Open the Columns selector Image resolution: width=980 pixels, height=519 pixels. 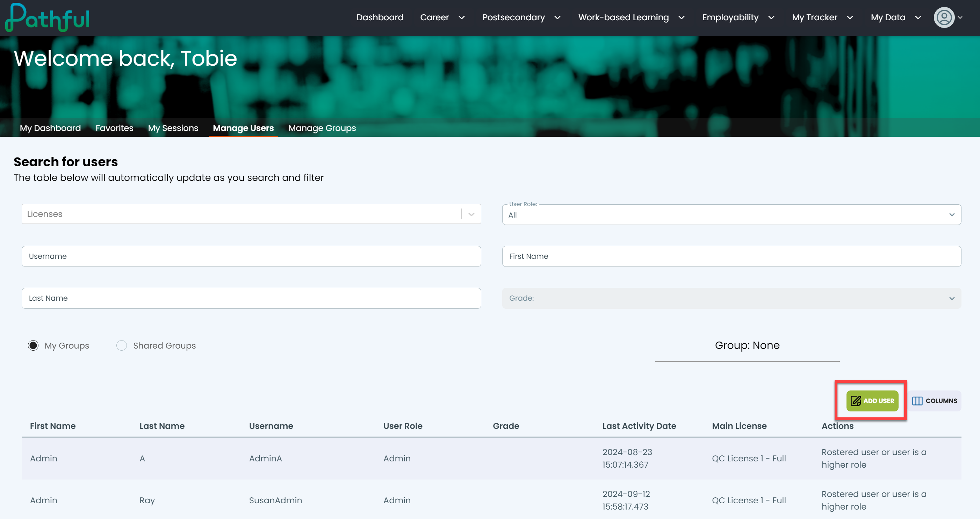pyautogui.click(x=935, y=401)
